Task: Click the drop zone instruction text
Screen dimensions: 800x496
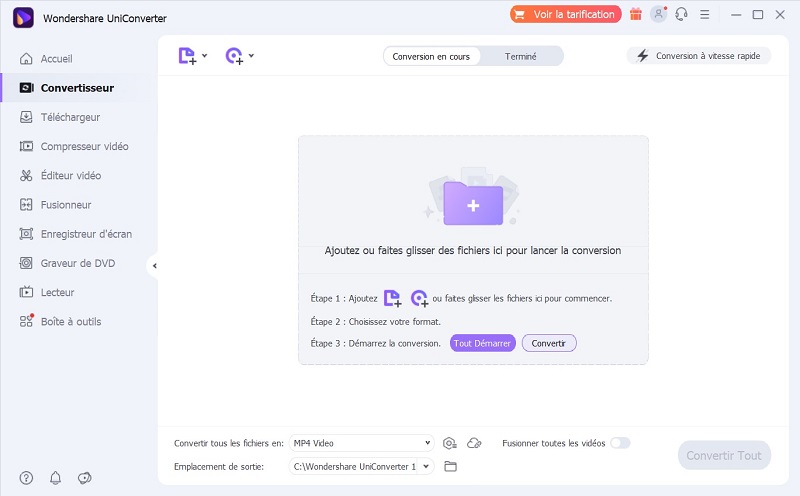Action: [x=472, y=251]
